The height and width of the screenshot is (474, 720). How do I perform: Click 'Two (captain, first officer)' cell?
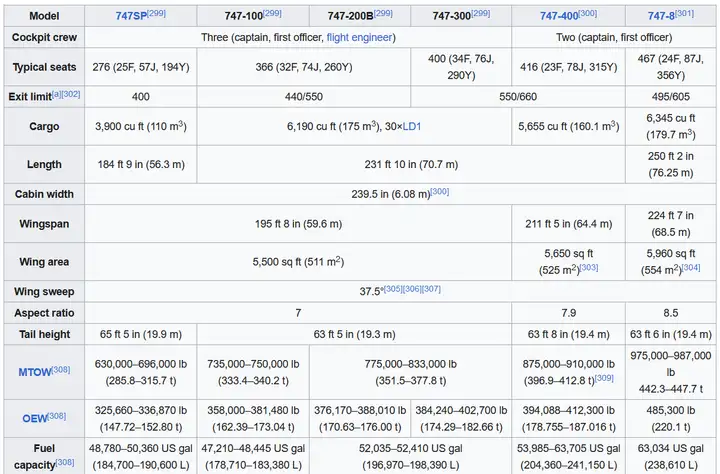point(614,37)
